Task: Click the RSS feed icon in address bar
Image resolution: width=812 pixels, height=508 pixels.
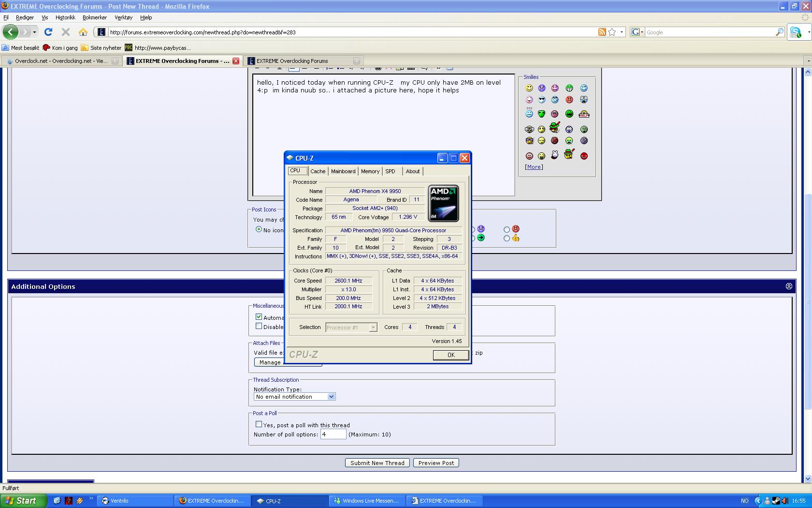Action: coord(602,32)
